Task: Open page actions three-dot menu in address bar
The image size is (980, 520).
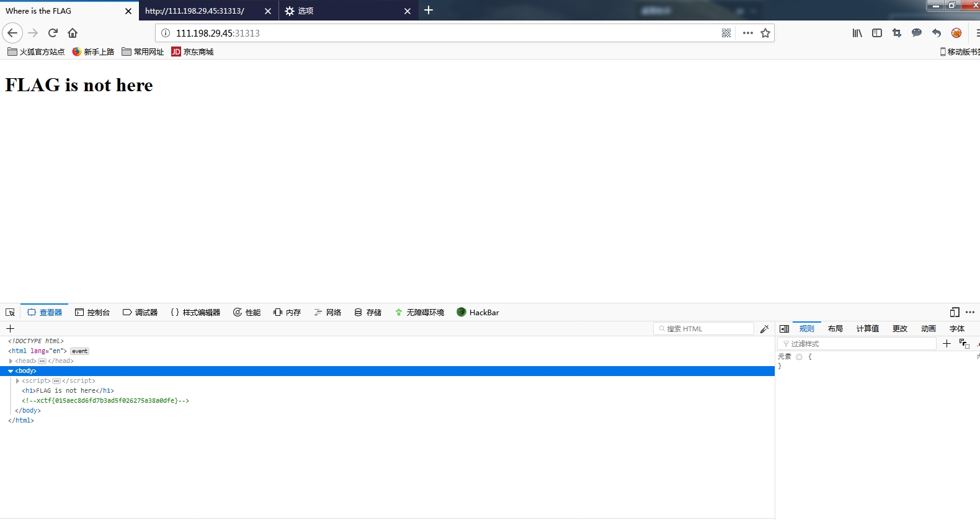Action: pos(748,33)
